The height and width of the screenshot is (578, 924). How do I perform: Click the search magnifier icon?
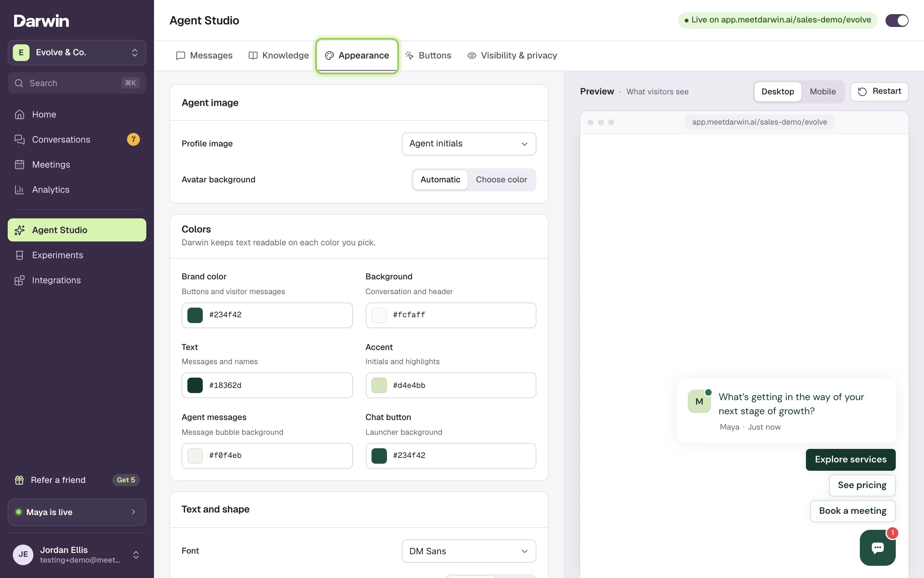point(19,83)
